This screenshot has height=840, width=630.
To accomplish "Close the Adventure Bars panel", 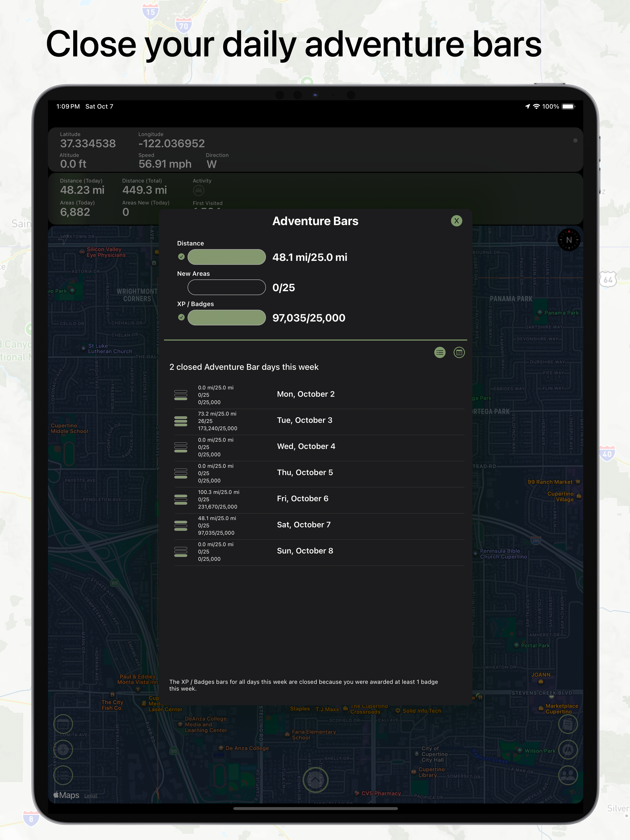I will click(x=457, y=221).
